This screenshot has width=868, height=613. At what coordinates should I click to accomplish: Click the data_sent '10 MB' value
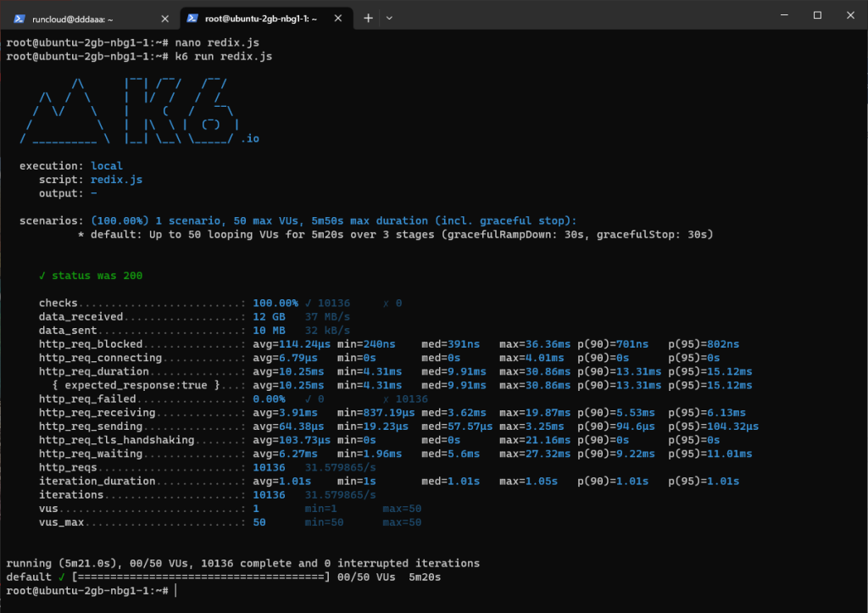(x=269, y=331)
